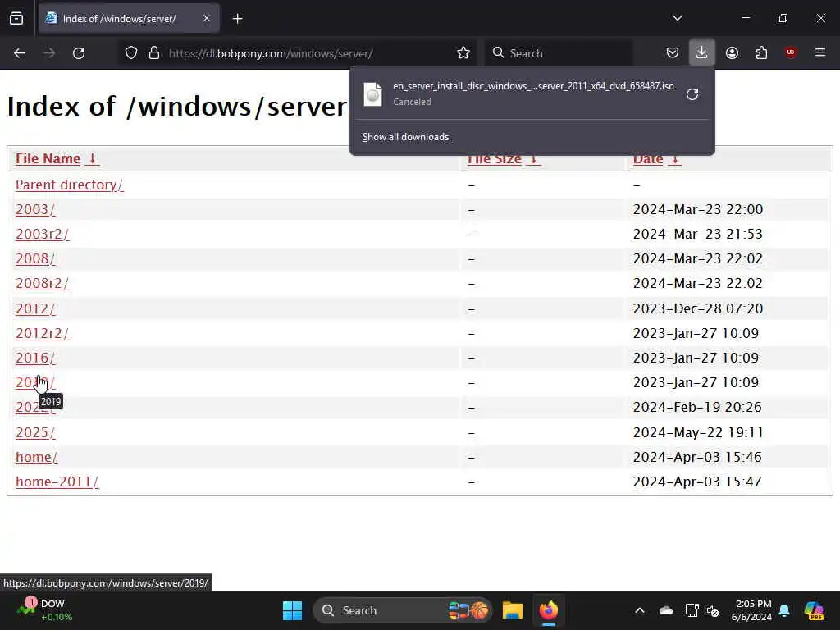840x630 pixels.
Task: Open the 2012r2/ folder
Action: [x=43, y=333]
